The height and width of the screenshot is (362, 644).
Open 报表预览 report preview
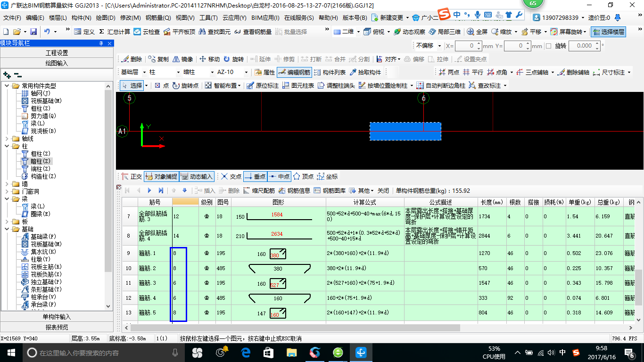point(57,327)
